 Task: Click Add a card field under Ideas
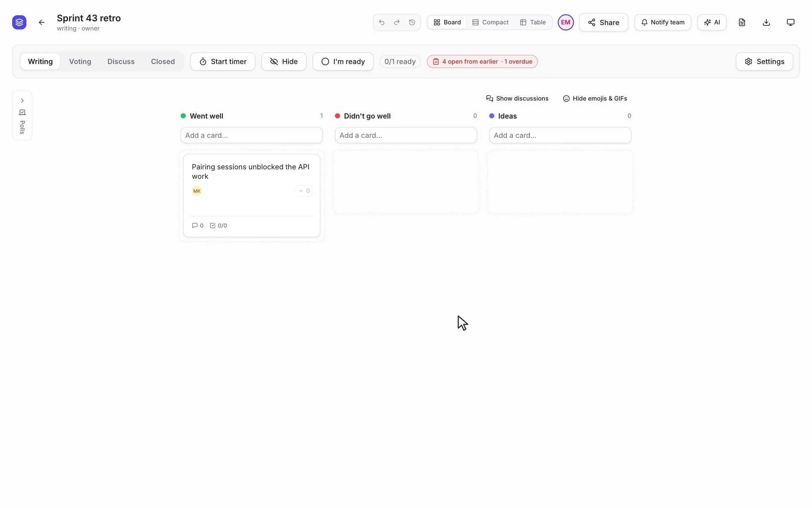coord(560,135)
